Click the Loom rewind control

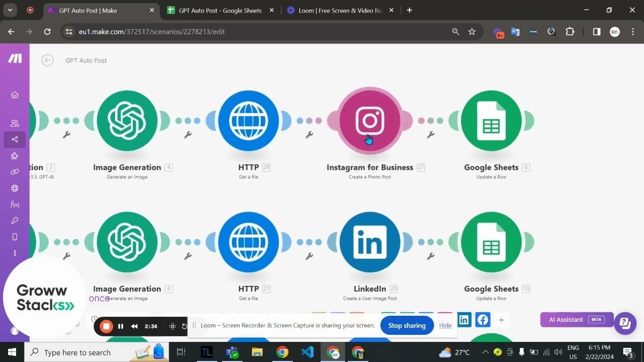(134, 326)
